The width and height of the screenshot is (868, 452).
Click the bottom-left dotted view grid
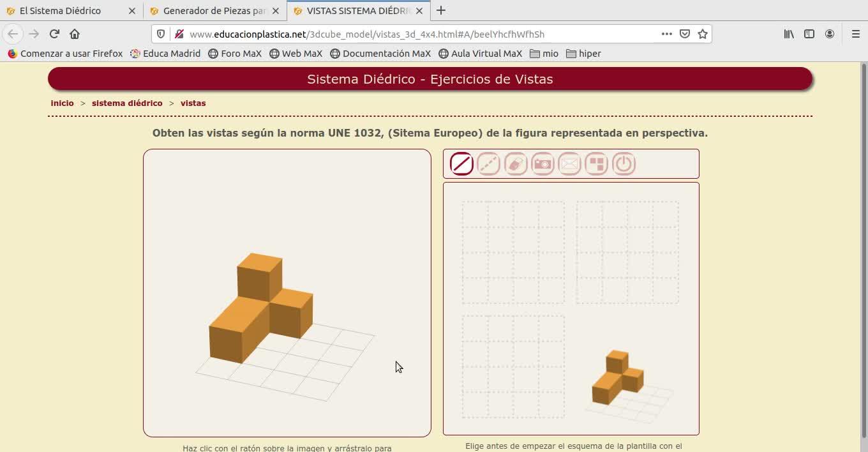click(513, 366)
